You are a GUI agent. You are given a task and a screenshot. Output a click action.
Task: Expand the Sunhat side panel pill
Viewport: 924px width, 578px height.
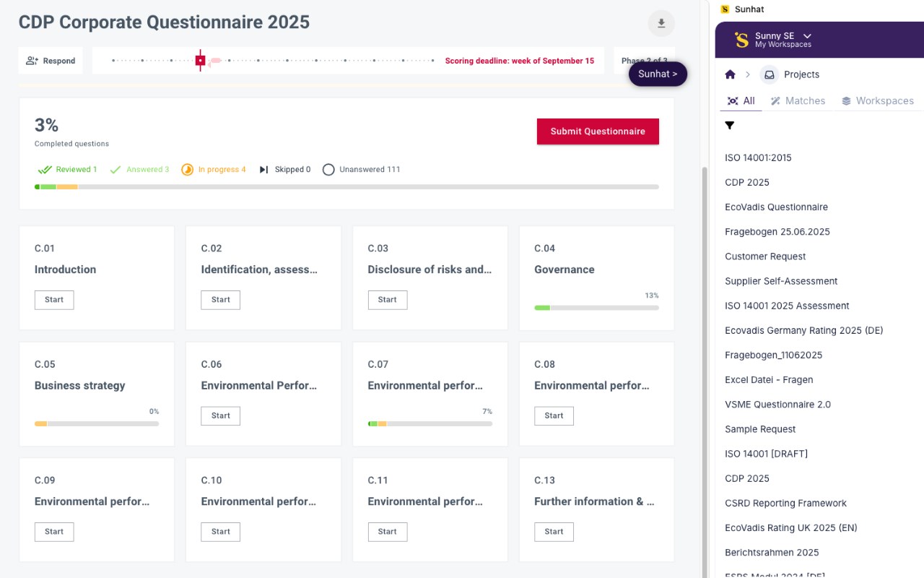[x=658, y=74]
